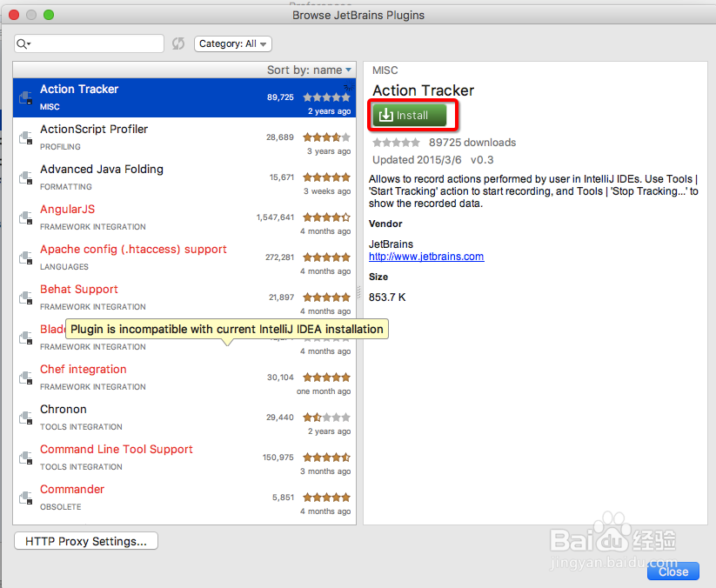Click the search magnifier icon
Image resolution: width=716 pixels, height=588 pixels.
(23, 43)
